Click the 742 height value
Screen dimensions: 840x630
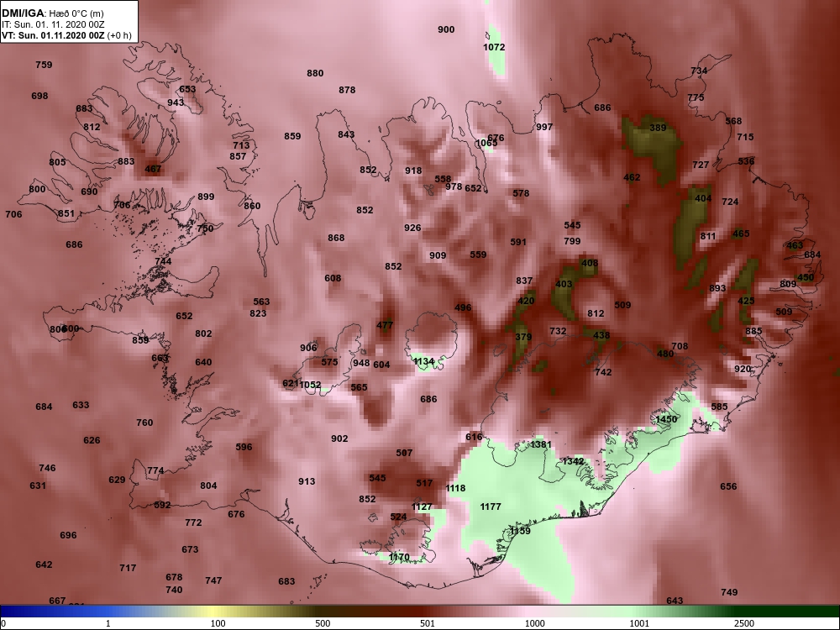click(x=603, y=372)
